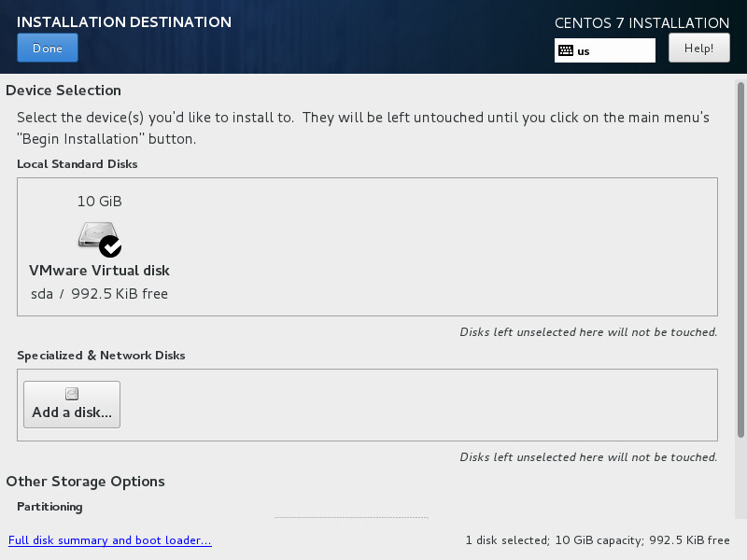Screen dimensions: 747x560
Task: Select the us keyboard layout field
Action: coord(604,50)
